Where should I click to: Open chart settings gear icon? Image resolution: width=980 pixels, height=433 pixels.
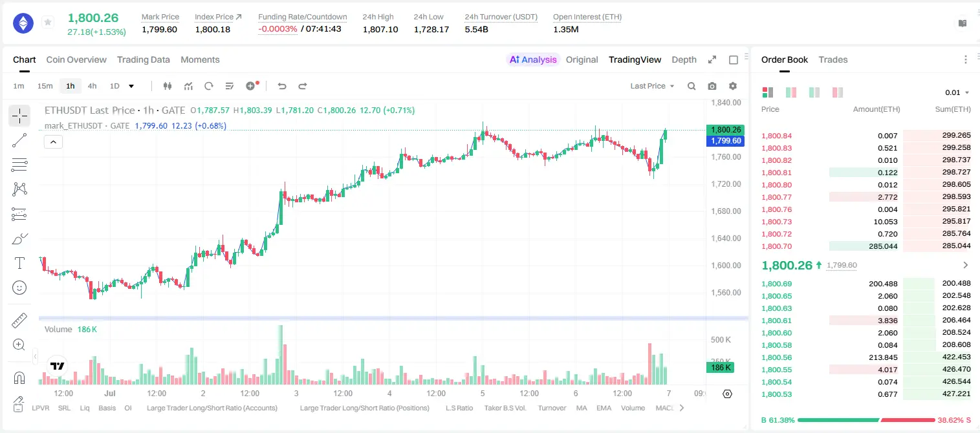coord(733,86)
